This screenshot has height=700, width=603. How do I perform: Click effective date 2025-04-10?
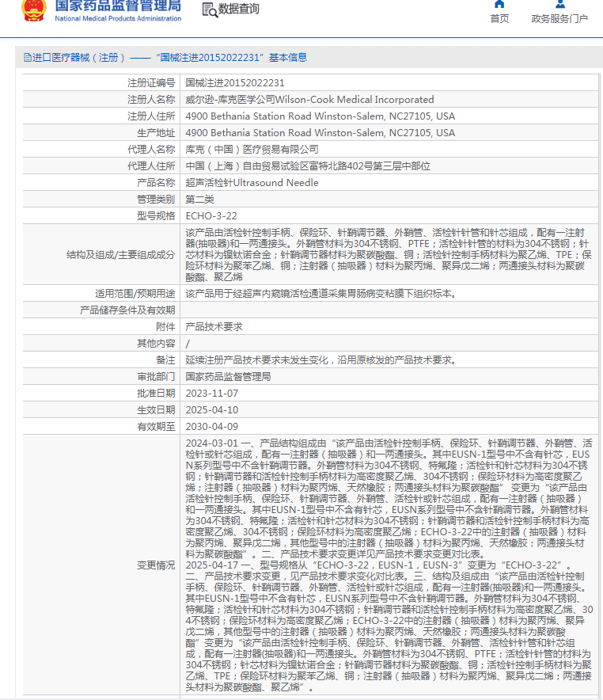212,410
